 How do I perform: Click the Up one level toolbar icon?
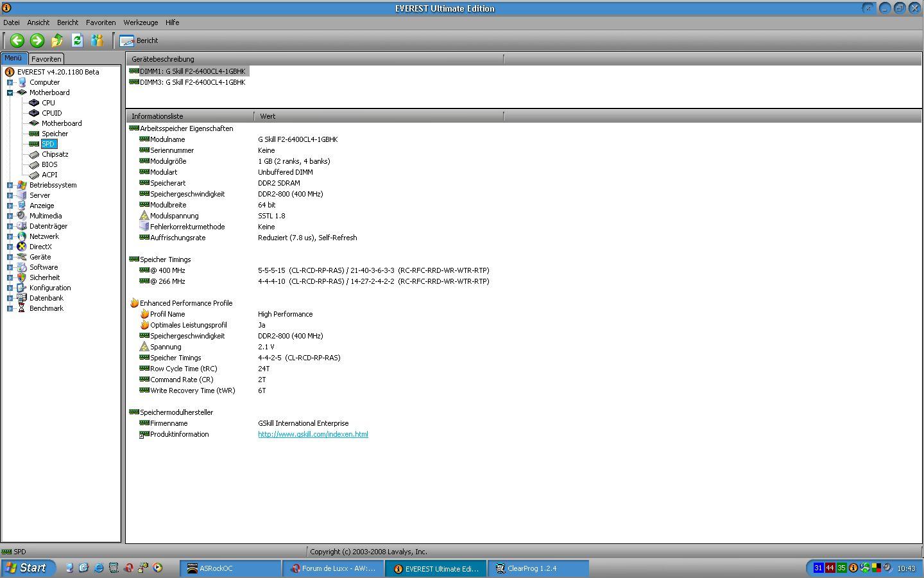pos(57,40)
